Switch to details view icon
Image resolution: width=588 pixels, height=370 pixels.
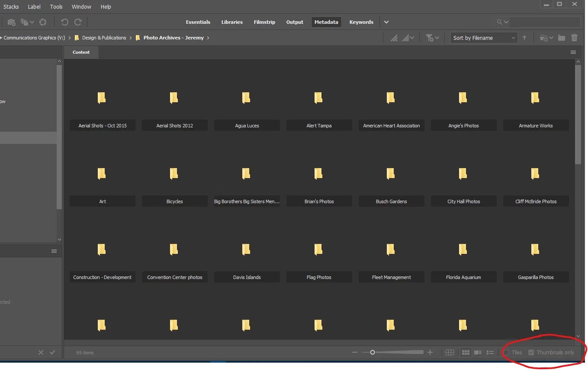tap(478, 353)
